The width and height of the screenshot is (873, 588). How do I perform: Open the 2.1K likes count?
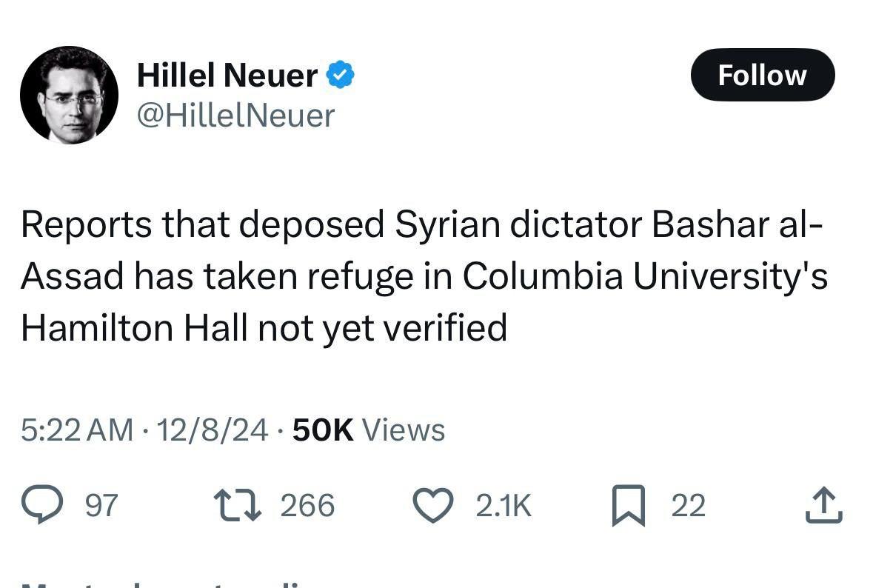[x=504, y=505]
